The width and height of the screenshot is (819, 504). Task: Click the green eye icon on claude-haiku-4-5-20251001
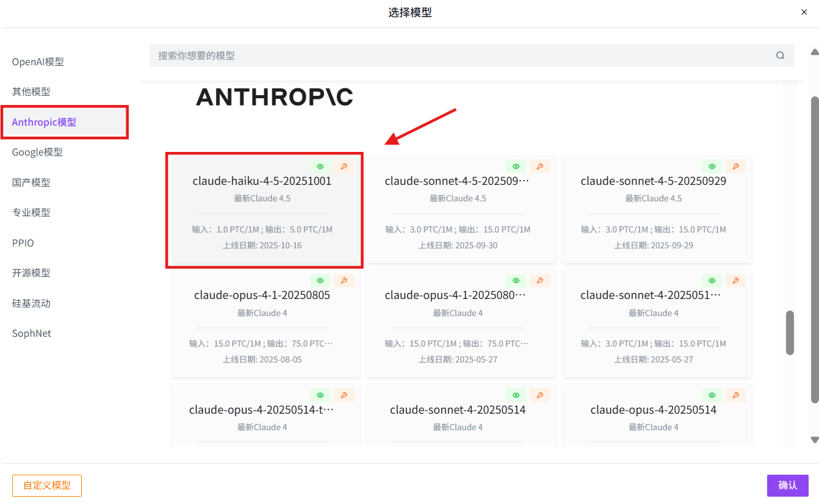coord(320,167)
